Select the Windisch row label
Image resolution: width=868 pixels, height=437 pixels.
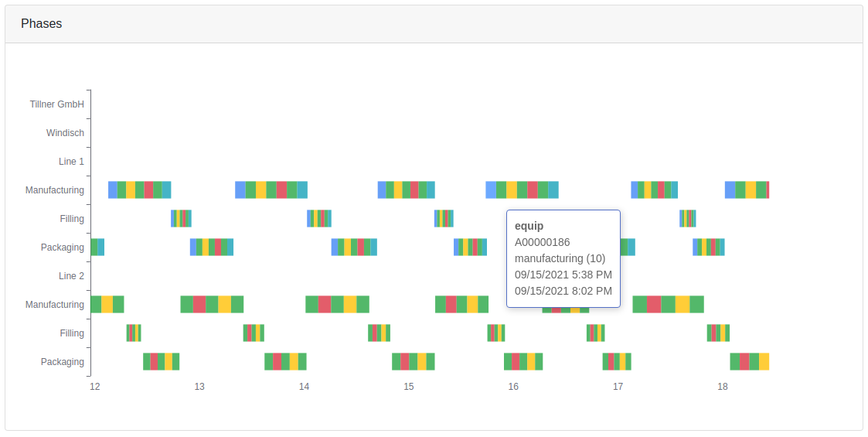point(65,133)
